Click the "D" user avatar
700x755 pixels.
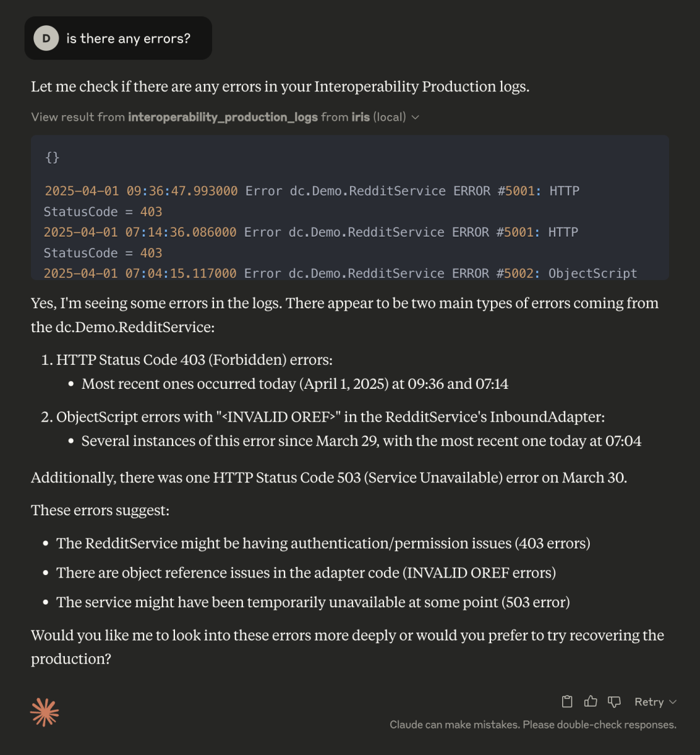coord(46,38)
